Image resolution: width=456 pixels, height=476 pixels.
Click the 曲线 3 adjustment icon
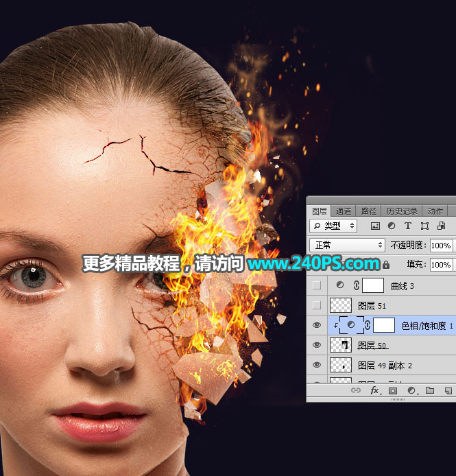pyautogui.click(x=340, y=285)
